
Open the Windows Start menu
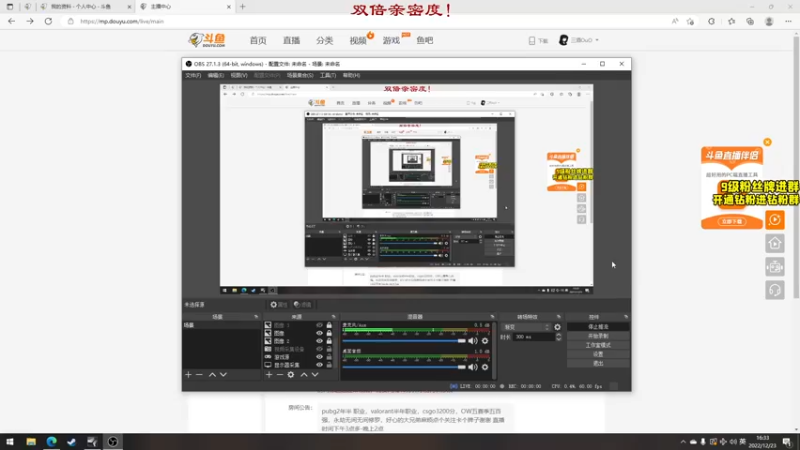10,441
